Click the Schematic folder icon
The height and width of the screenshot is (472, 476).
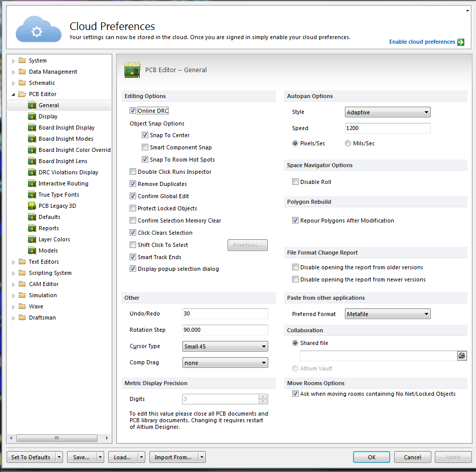(x=22, y=83)
